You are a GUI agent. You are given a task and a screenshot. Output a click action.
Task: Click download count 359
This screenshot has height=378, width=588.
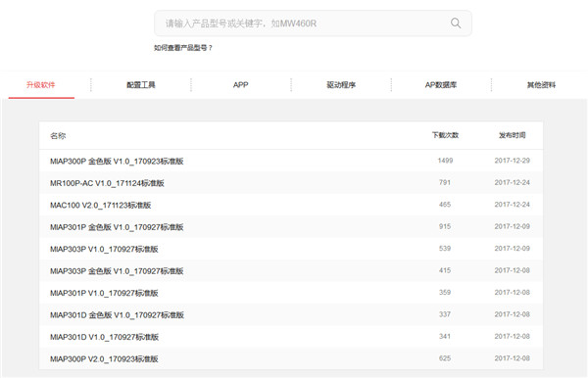pos(445,293)
